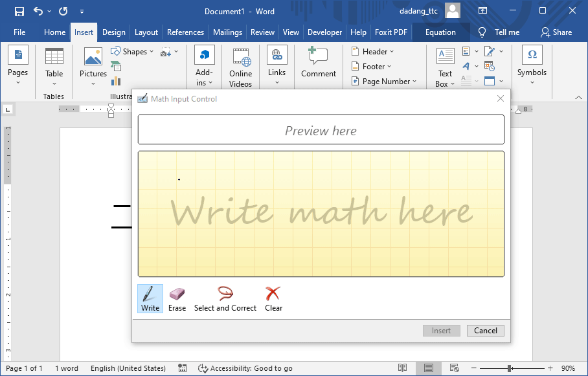Open the Footer dropdown
588x376 pixels.
[x=372, y=66]
